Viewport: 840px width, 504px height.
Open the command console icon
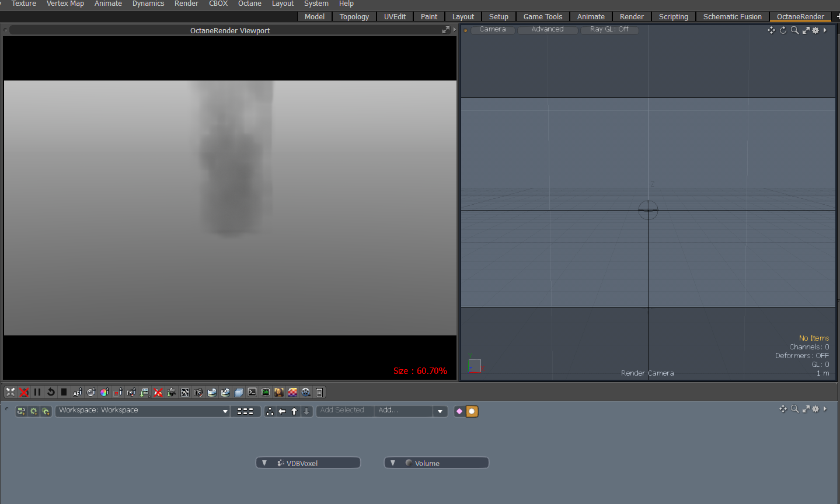(252, 393)
